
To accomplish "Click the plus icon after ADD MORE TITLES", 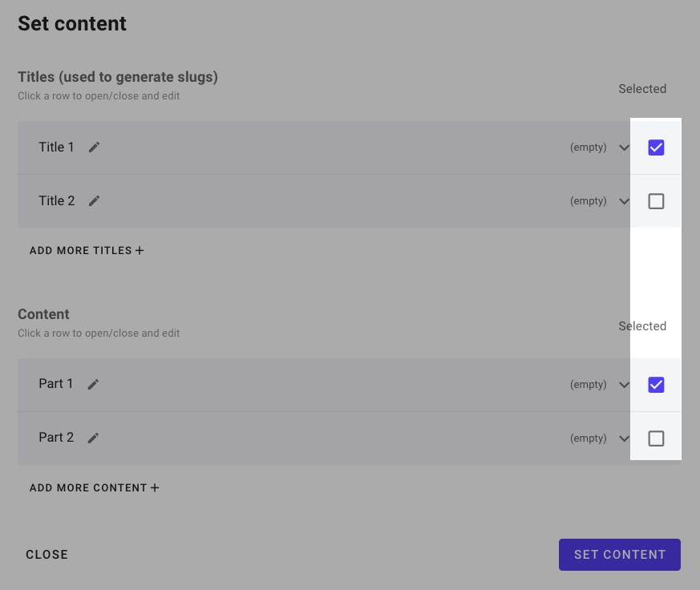I will [140, 250].
